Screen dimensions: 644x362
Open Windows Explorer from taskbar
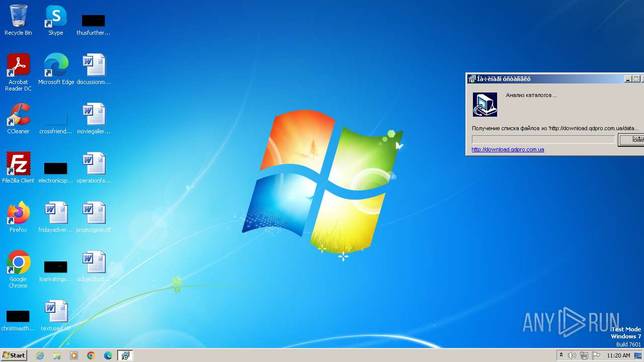(x=57, y=355)
